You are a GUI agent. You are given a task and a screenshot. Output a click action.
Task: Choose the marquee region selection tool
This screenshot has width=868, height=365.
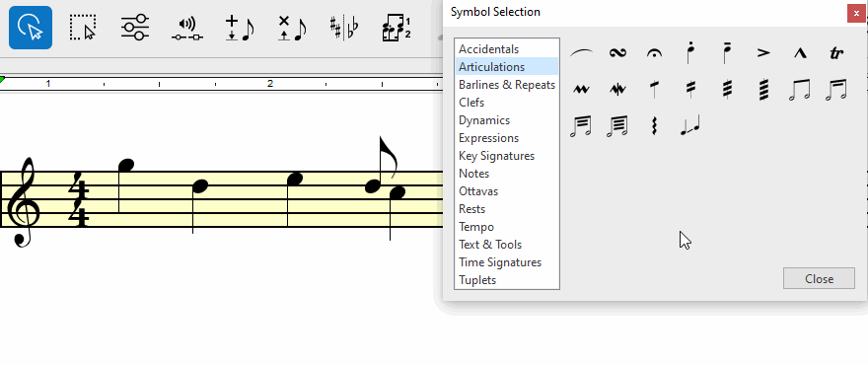83,28
